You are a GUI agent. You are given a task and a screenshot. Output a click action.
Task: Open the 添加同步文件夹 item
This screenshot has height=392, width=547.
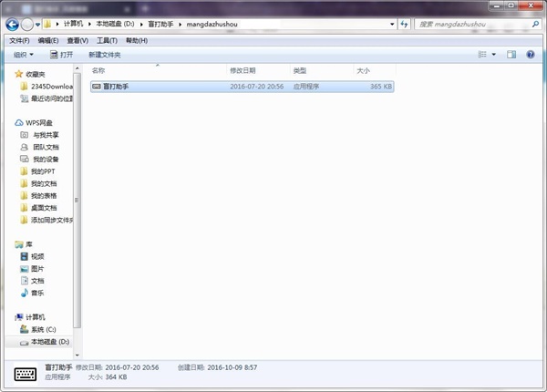coord(46,220)
